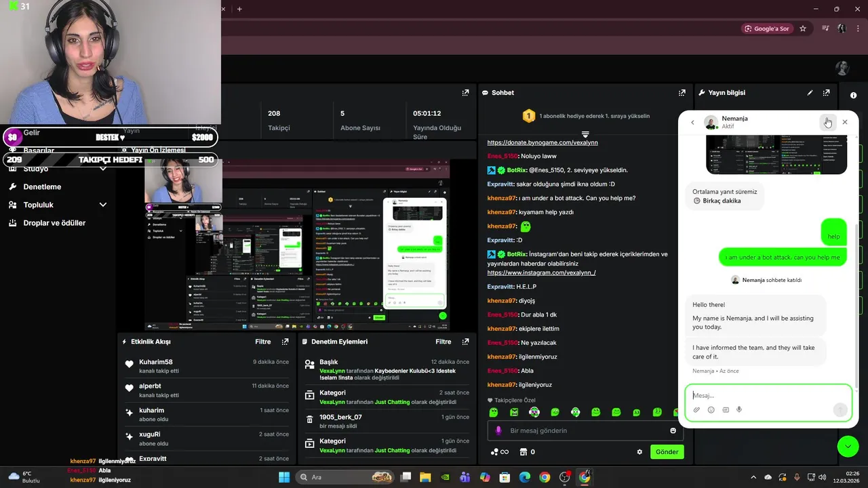Click the profile avatar at top right
Image resolution: width=868 pixels, height=488 pixels.
point(842,68)
